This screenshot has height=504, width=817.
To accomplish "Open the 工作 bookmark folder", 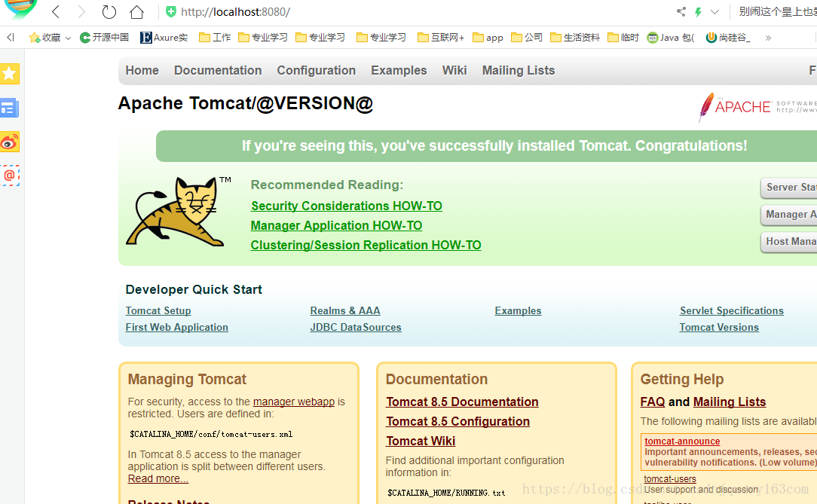I will click(215, 38).
